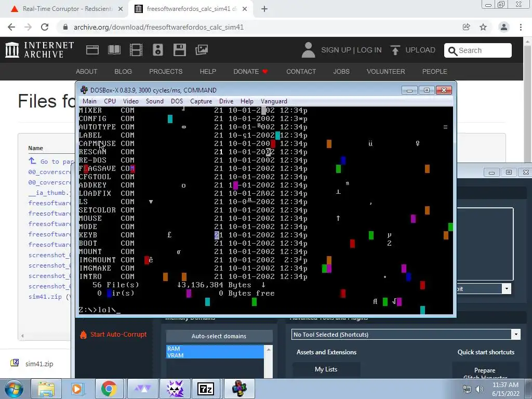Open the Software floppy disk icon

point(179,50)
